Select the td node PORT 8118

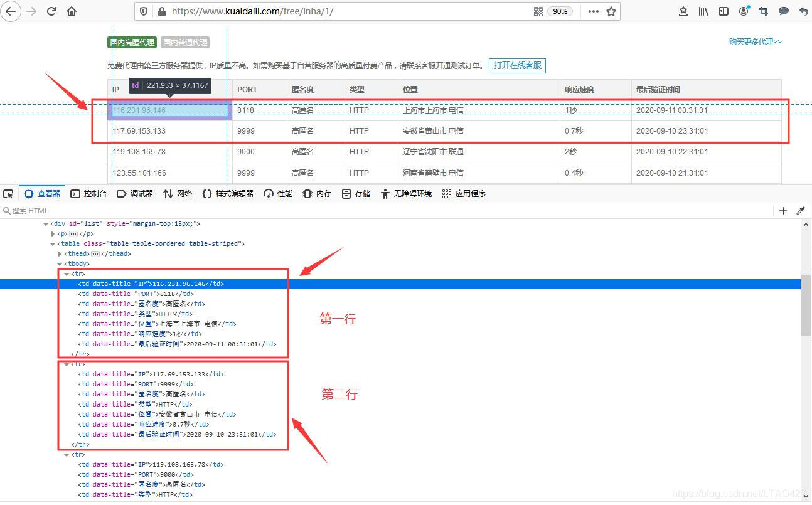[136, 294]
